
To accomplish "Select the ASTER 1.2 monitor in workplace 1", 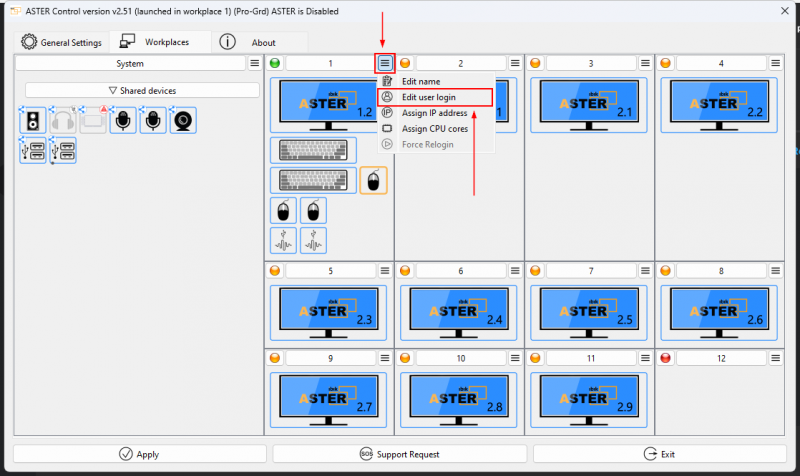I will (x=329, y=105).
